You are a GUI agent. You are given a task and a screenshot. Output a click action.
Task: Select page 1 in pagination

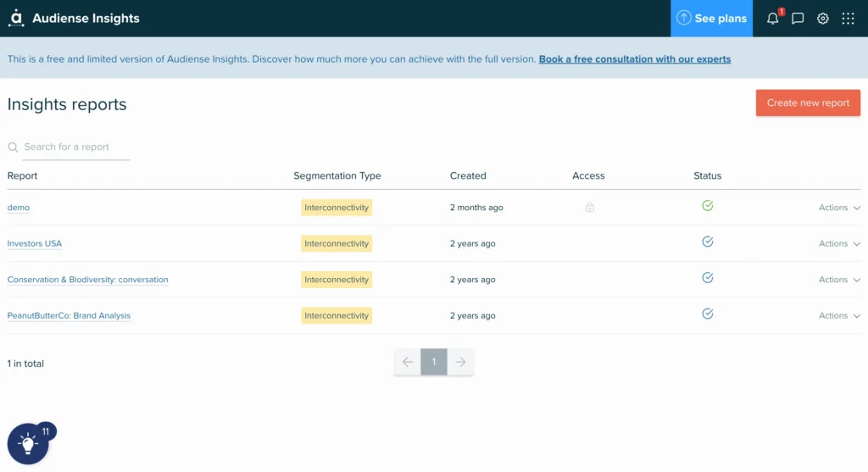tap(434, 362)
